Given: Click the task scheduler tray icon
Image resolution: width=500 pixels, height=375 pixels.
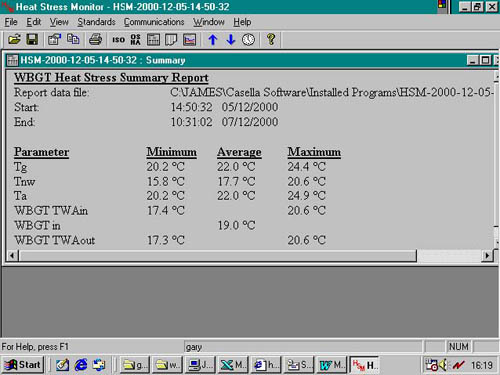Looking at the screenshot, I should tap(432, 365).
